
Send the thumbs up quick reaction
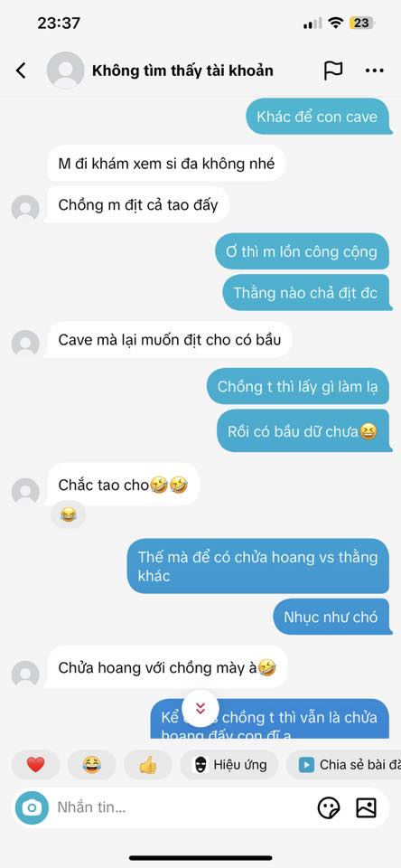[x=148, y=765]
